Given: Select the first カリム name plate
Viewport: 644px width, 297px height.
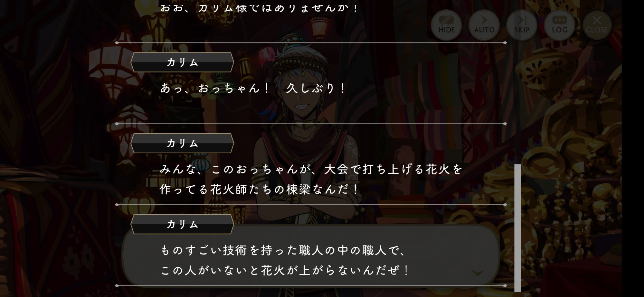Looking at the screenshot, I should pos(182,62).
